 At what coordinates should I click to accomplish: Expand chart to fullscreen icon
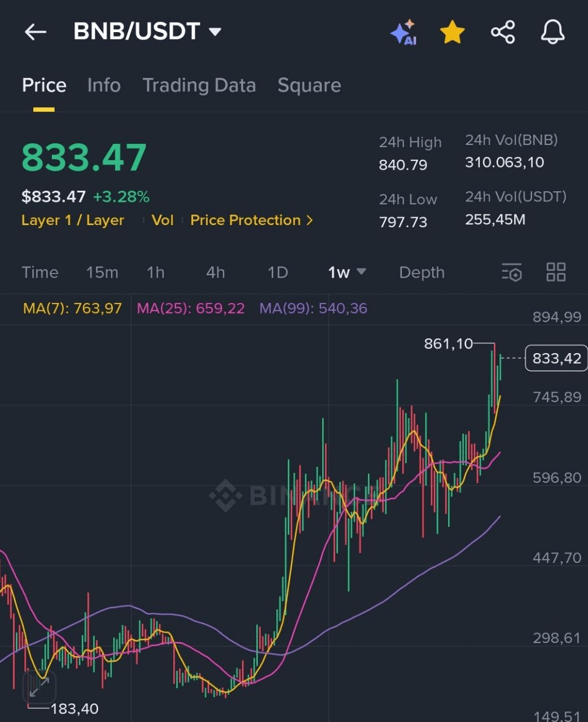(40, 687)
